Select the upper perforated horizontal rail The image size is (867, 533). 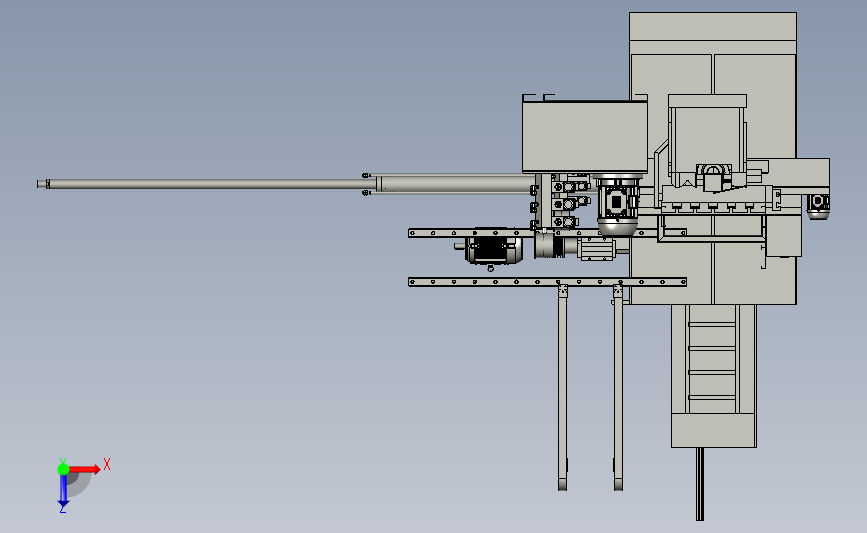click(547, 233)
